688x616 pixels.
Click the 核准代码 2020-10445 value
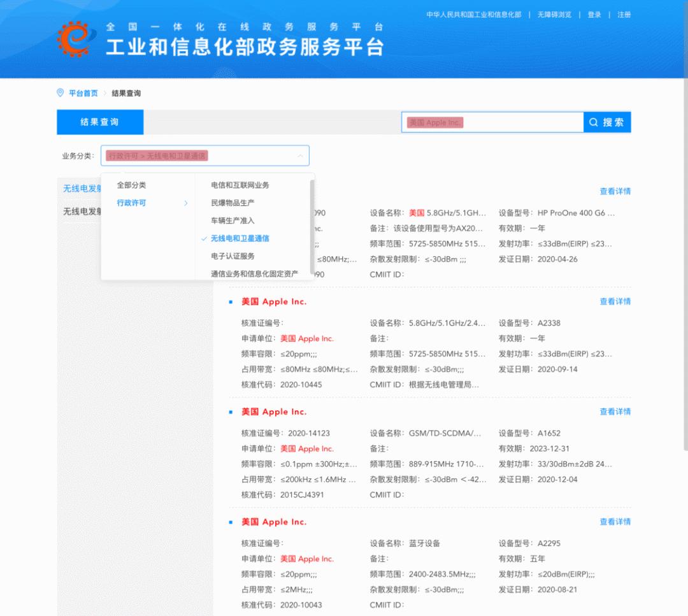click(301, 385)
